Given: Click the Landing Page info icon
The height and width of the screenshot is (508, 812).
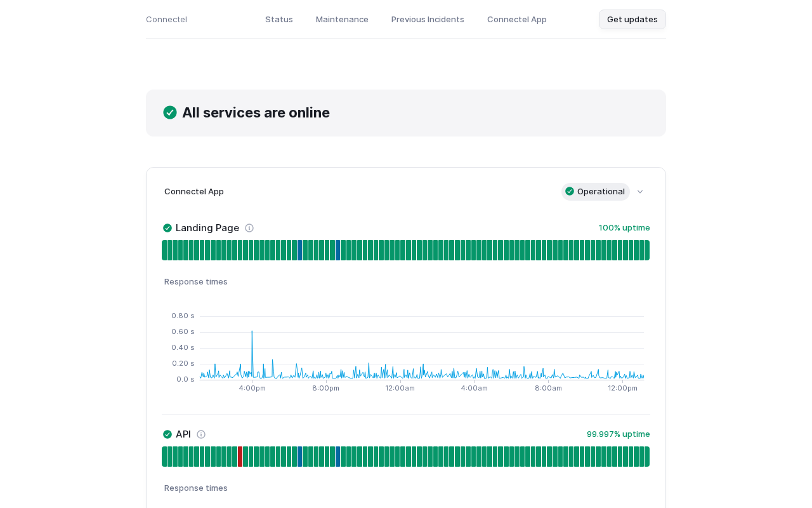Looking at the screenshot, I should tap(249, 228).
